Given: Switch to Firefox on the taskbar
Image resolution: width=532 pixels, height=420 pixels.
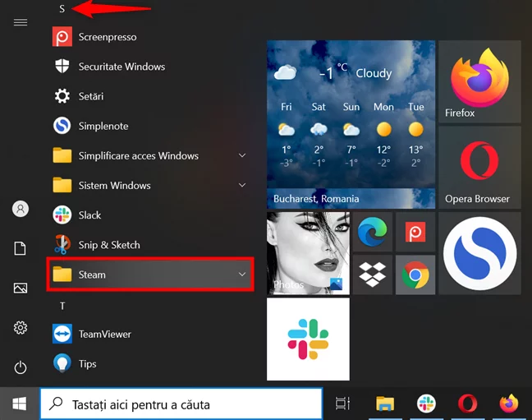Looking at the screenshot, I should click(509, 404).
